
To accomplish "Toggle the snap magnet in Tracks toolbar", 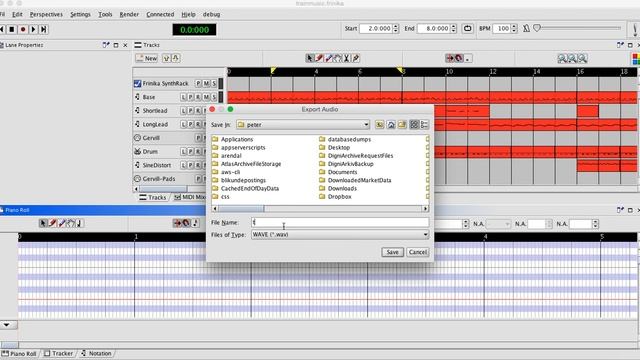I will point(459,58).
